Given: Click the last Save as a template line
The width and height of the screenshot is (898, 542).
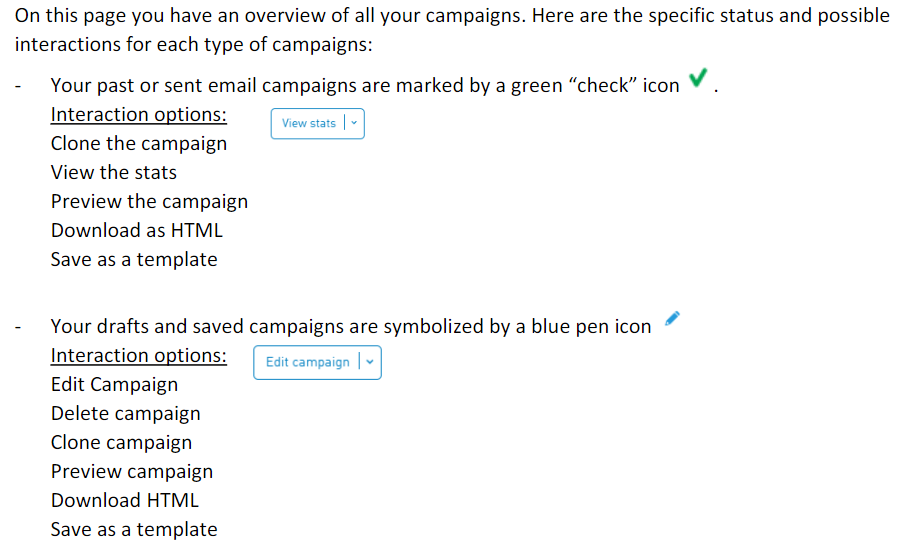Looking at the screenshot, I should click(x=134, y=529).
